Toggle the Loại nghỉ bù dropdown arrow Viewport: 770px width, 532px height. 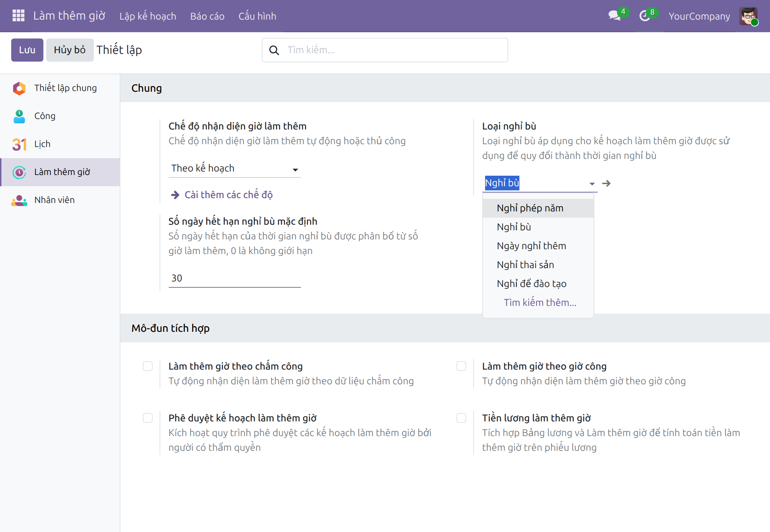click(x=592, y=184)
